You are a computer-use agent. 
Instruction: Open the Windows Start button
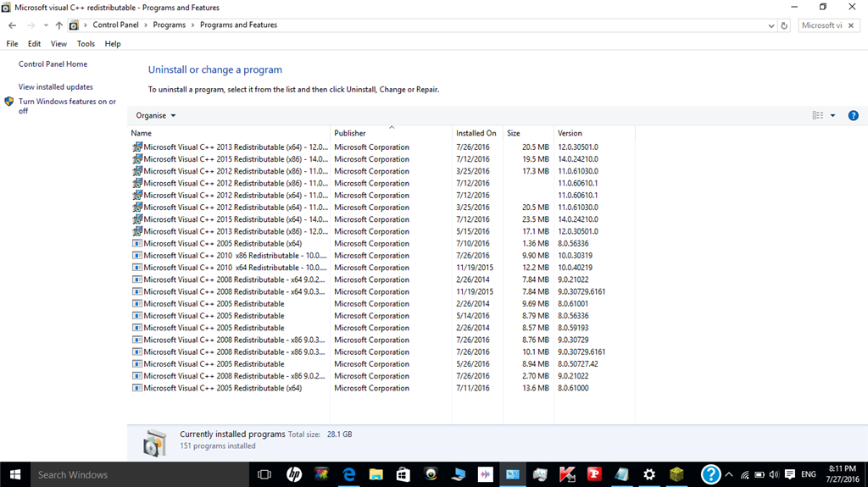(15, 474)
